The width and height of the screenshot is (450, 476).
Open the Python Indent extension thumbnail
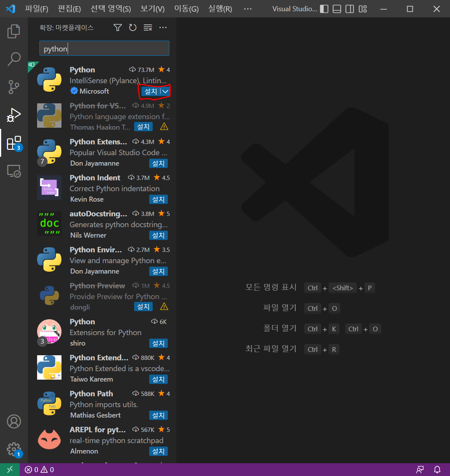(49, 187)
